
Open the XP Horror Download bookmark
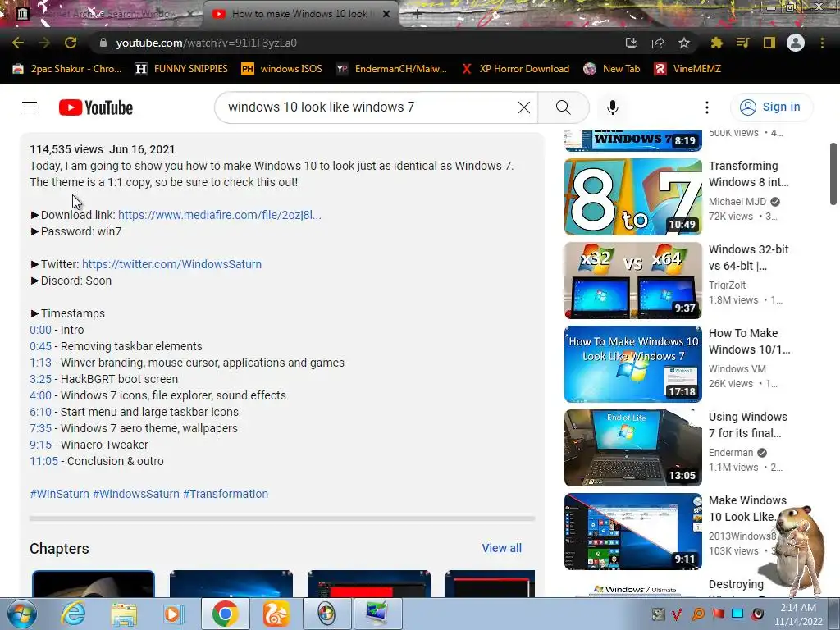tap(515, 69)
